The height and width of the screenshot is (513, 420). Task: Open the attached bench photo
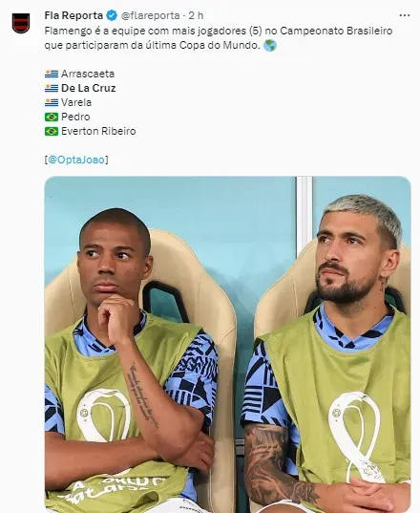[227, 345]
